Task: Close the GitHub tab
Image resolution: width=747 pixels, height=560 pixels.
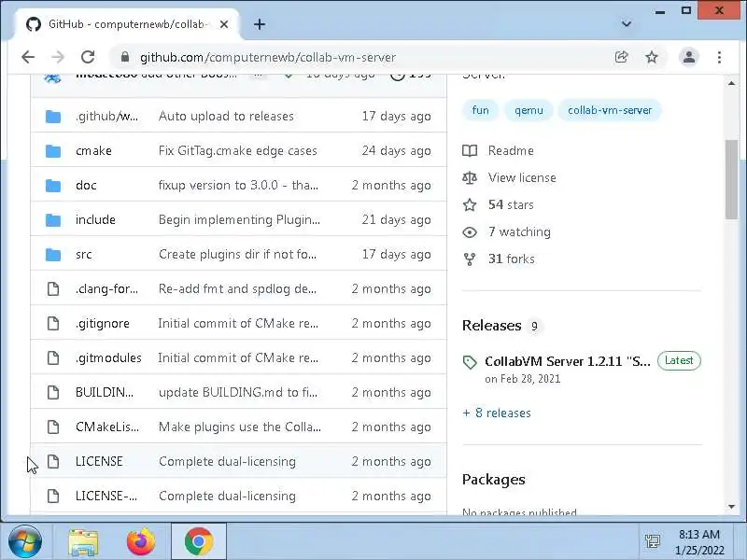Action: pyautogui.click(x=224, y=24)
